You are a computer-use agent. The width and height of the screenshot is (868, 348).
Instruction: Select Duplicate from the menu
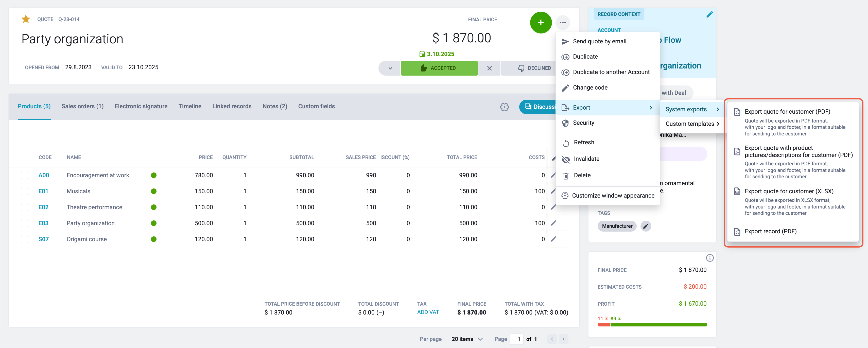[607, 57]
